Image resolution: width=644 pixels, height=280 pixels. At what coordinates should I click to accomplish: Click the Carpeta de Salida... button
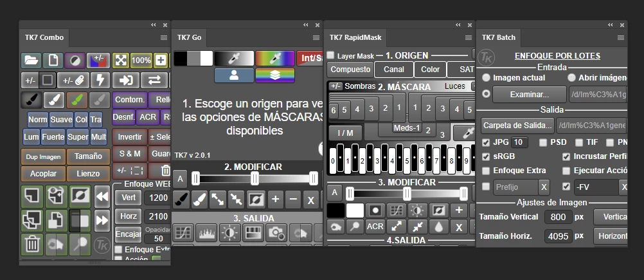(517, 126)
